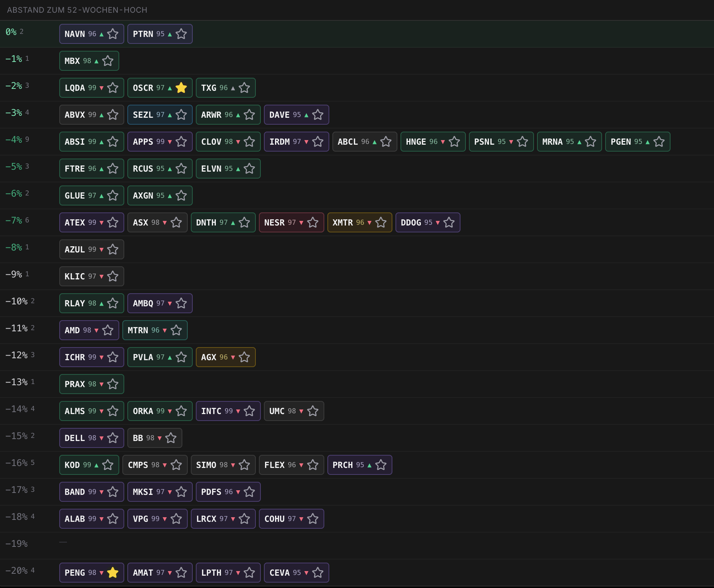
Task: Click the ATEX ticker symbol
Action: tap(75, 222)
